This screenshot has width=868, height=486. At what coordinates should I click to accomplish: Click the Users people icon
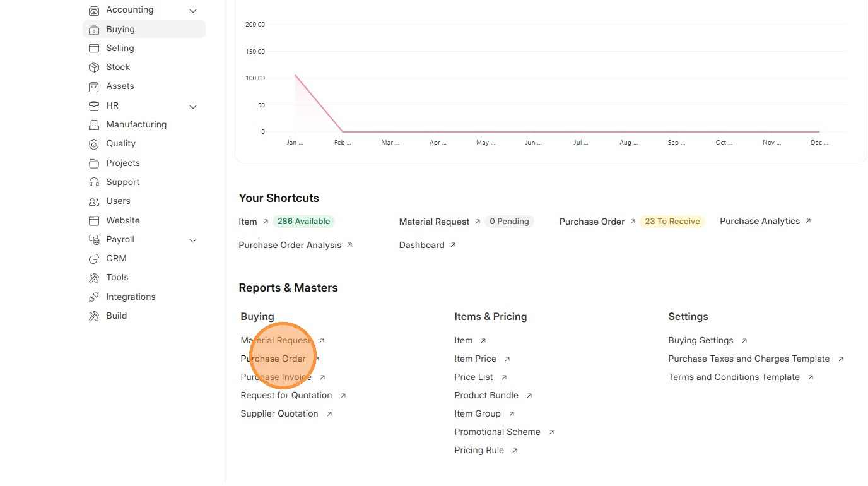(x=94, y=201)
